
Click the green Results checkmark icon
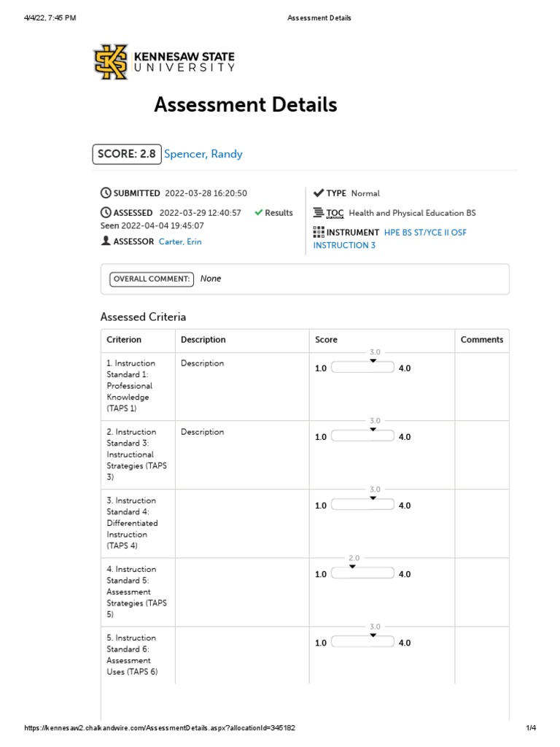(x=259, y=213)
